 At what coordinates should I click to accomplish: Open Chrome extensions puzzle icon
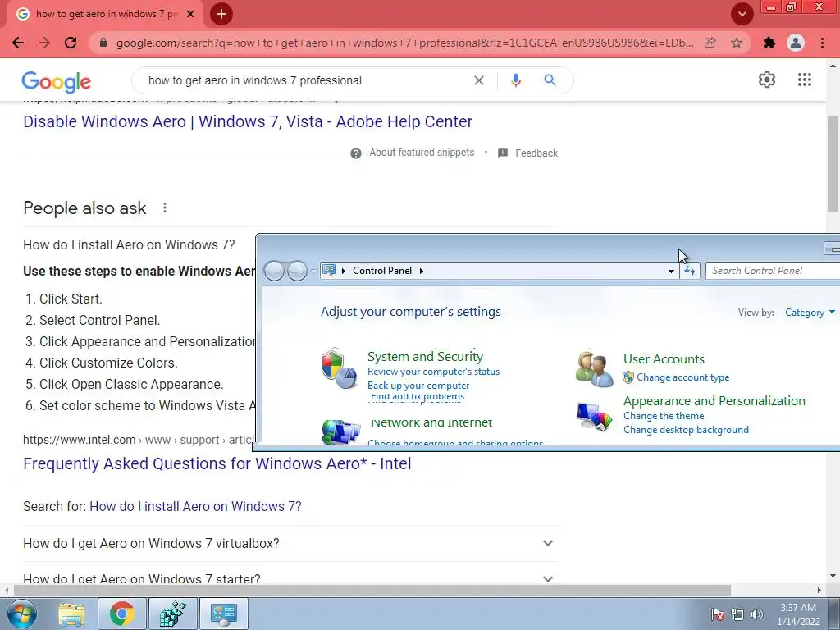(x=769, y=43)
